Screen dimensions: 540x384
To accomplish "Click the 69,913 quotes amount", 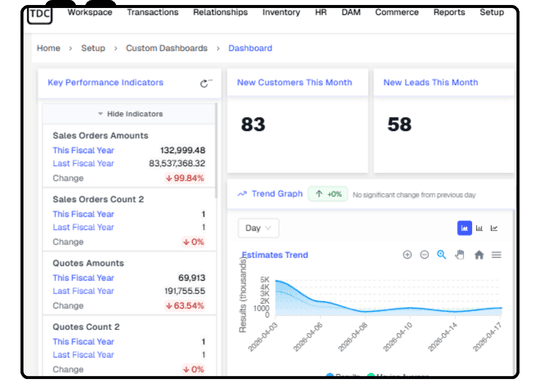I will 191,278.
